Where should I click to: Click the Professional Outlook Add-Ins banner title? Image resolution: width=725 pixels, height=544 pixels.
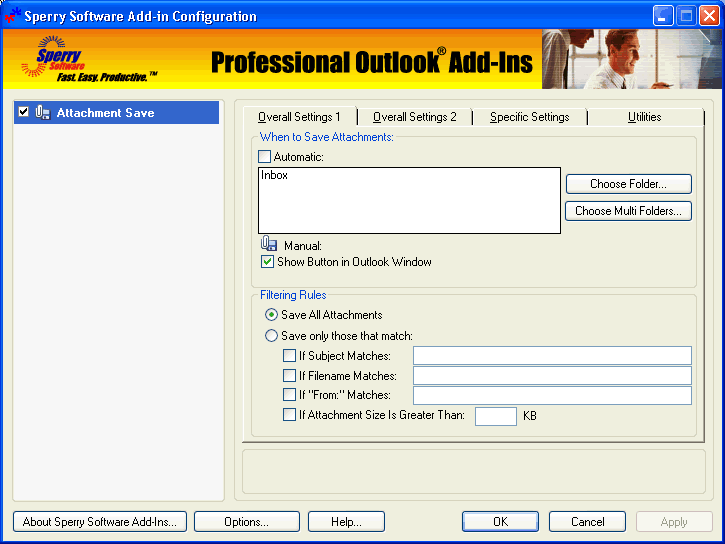coord(372,61)
